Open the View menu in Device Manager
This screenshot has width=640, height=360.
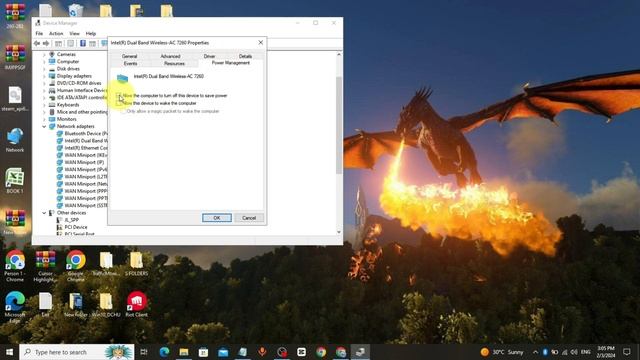[74, 33]
